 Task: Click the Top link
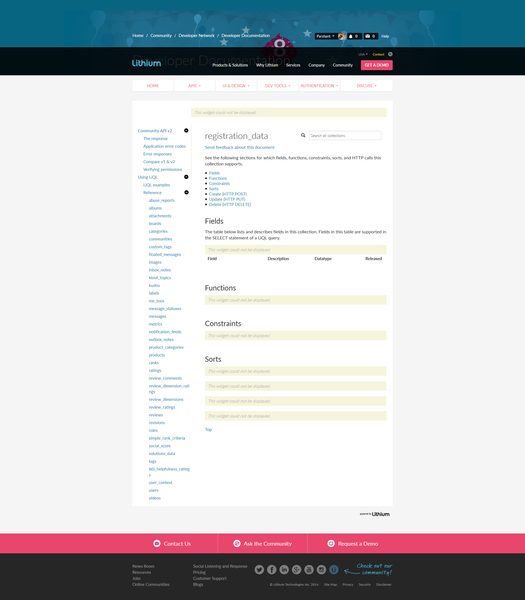tap(208, 429)
